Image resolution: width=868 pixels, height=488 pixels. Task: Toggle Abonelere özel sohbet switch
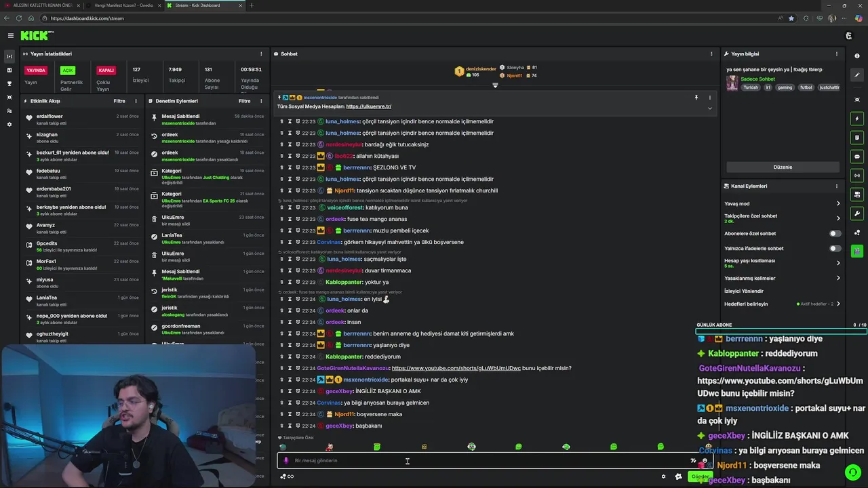[835, 233]
